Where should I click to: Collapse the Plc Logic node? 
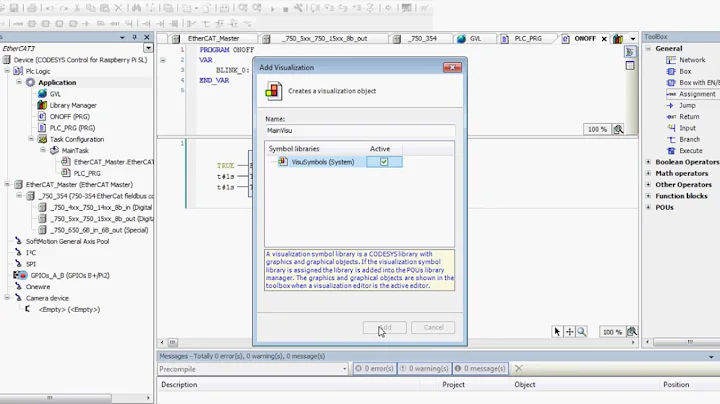coord(7,71)
